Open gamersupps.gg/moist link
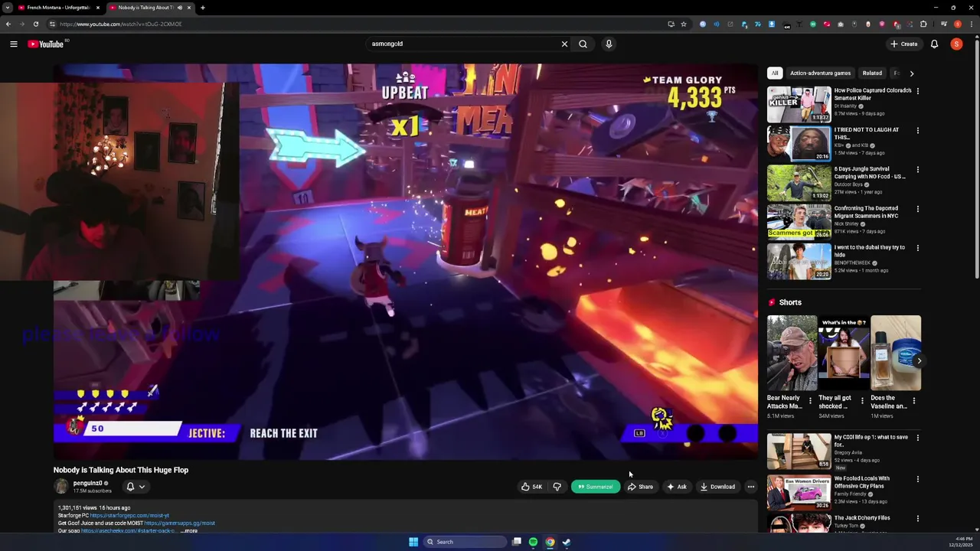980x551 pixels. (179, 523)
